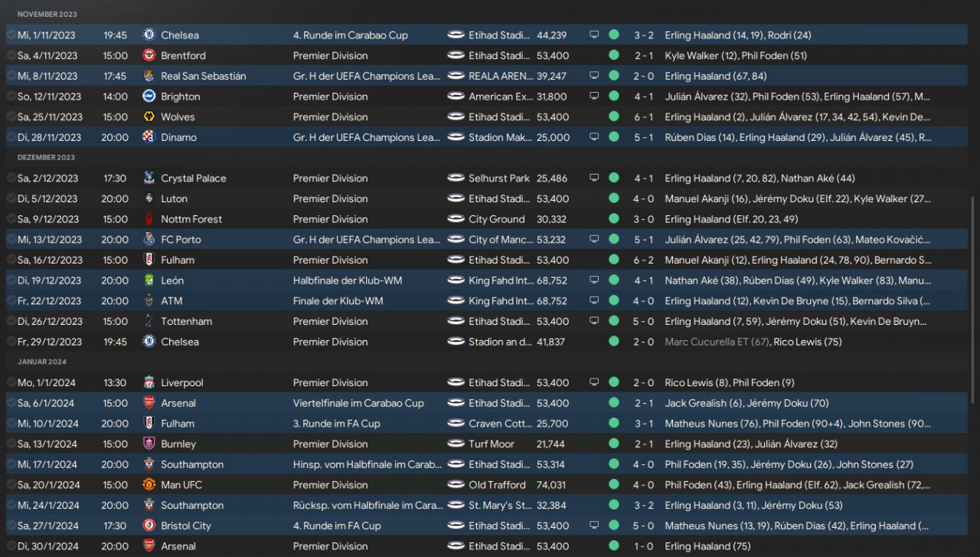Click the JANUAR 2024 month header
The image size is (980, 557).
coord(42,362)
